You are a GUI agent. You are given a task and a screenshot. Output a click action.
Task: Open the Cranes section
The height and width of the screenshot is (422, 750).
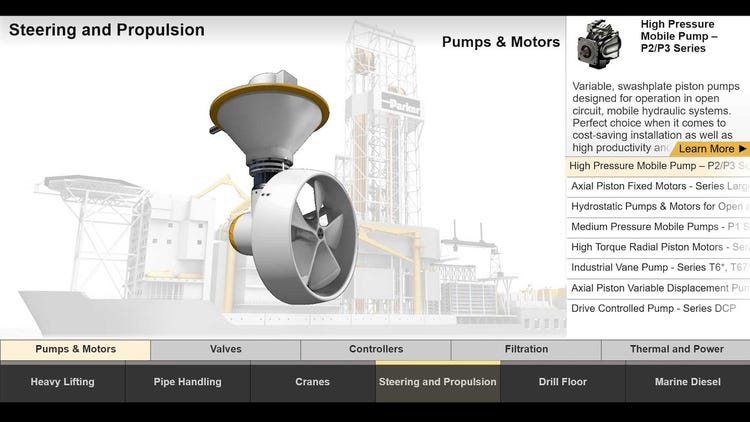312,382
